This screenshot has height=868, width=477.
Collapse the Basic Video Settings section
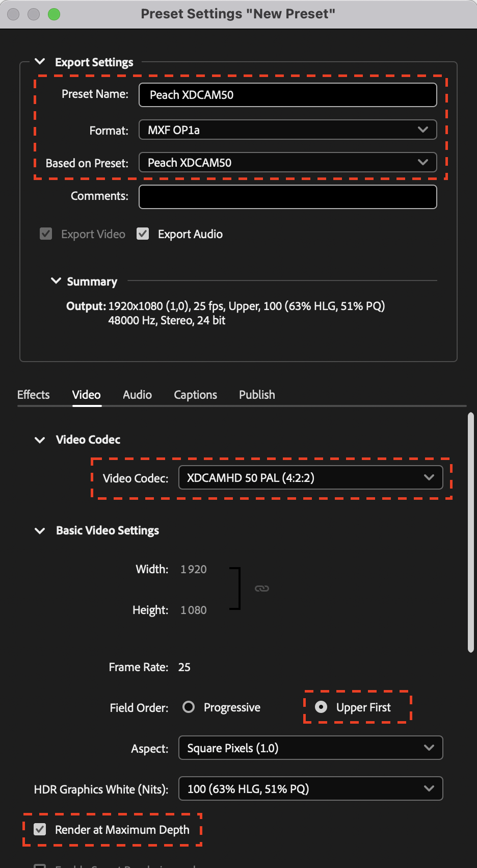[x=40, y=531]
